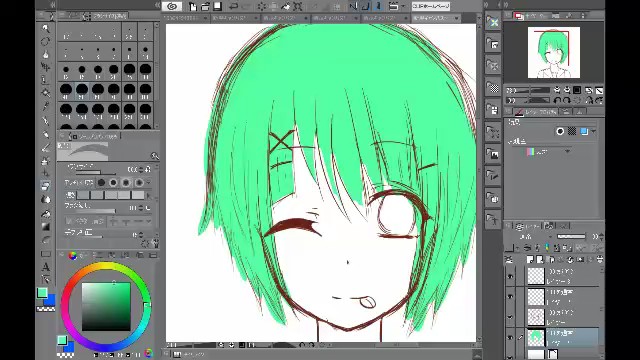Screen dimensions: 640x360
Task: Switch to the last canvas document tab
Action: [x=435, y=18]
